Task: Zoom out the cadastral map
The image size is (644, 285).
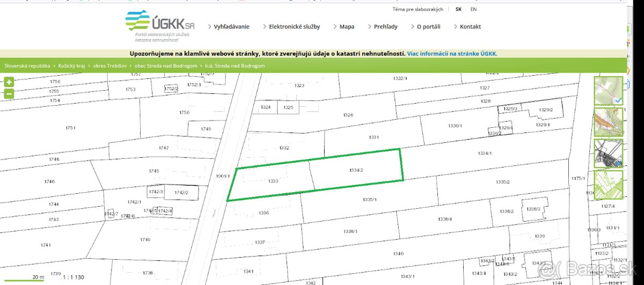Action: click(9, 94)
